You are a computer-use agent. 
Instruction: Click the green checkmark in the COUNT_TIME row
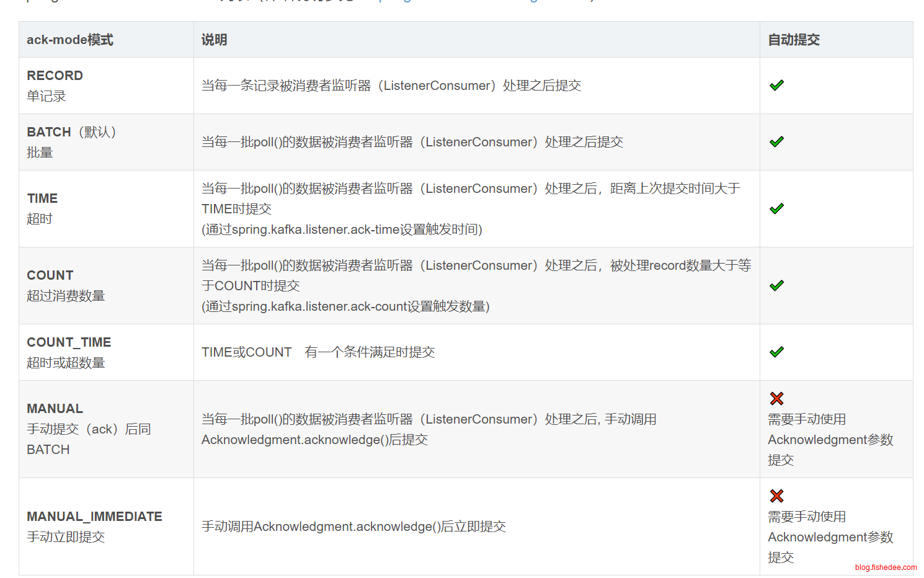pyautogui.click(x=776, y=352)
